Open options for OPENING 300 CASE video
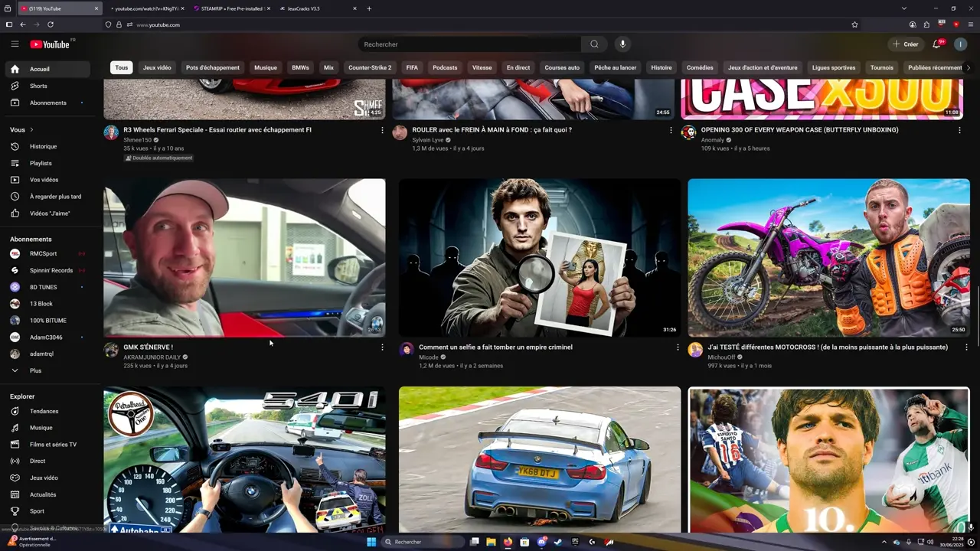 point(959,130)
